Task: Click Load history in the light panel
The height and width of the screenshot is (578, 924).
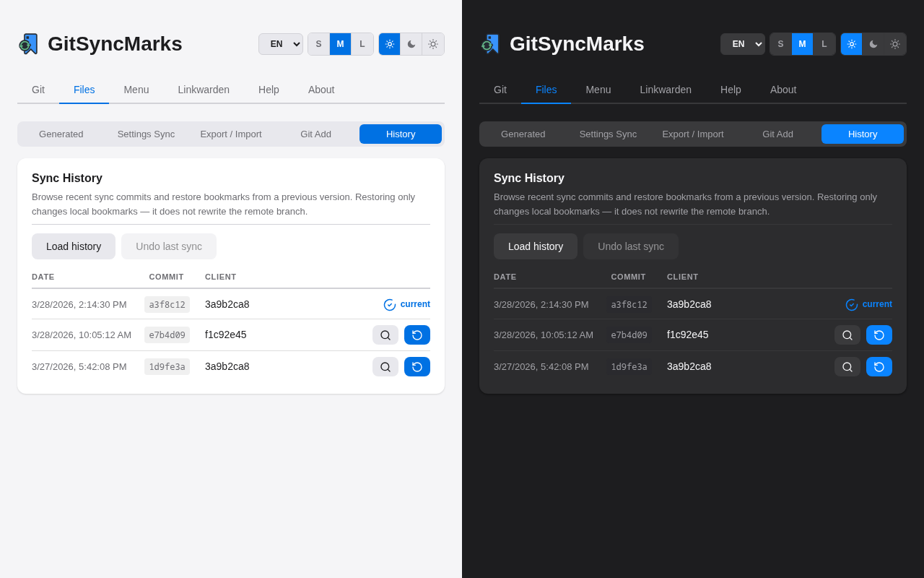Action: point(74,246)
